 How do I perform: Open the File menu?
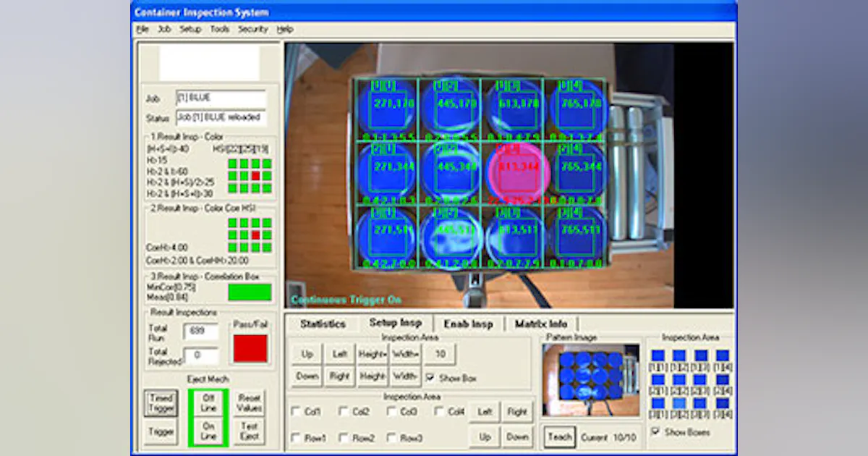[142, 29]
